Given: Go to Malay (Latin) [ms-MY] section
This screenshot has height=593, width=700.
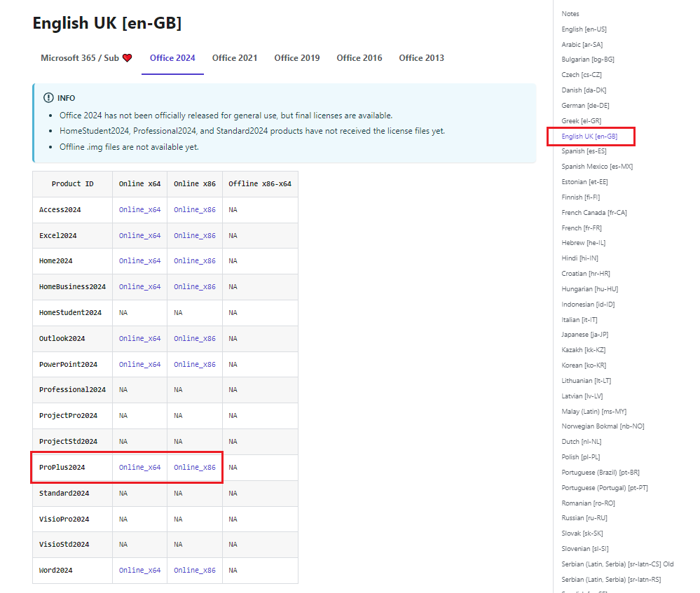Looking at the screenshot, I should (594, 412).
